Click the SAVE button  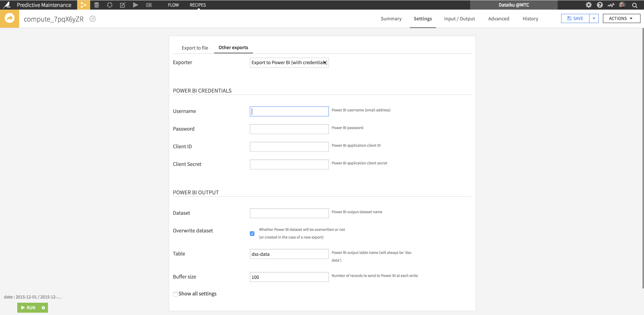[x=575, y=18]
